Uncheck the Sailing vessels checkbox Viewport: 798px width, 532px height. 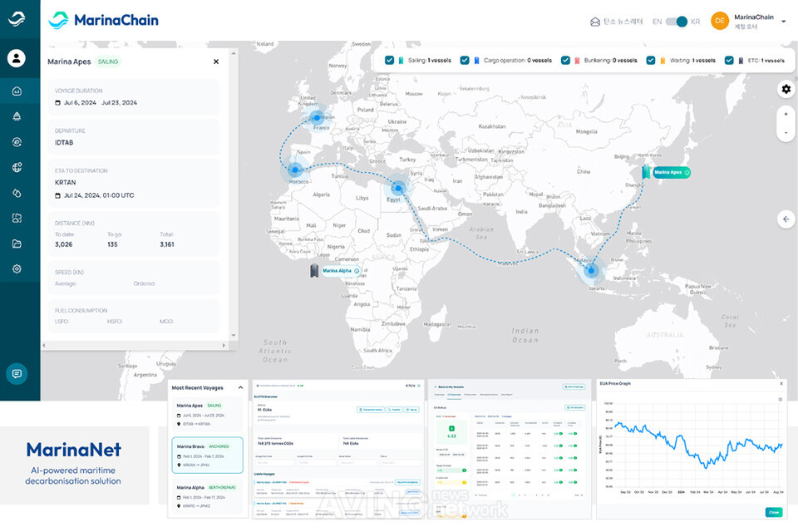[389, 60]
